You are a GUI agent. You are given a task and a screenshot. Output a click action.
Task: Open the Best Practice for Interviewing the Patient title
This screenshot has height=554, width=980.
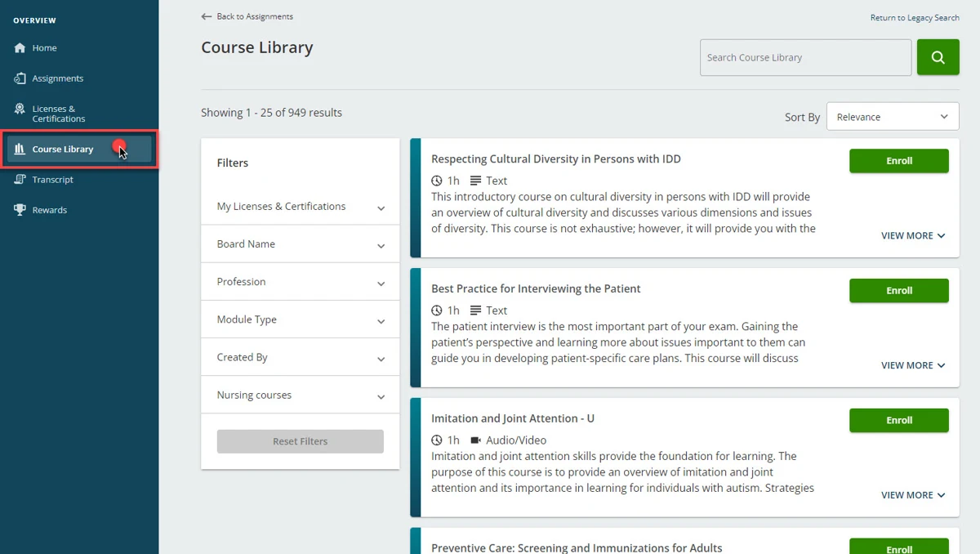(536, 289)
